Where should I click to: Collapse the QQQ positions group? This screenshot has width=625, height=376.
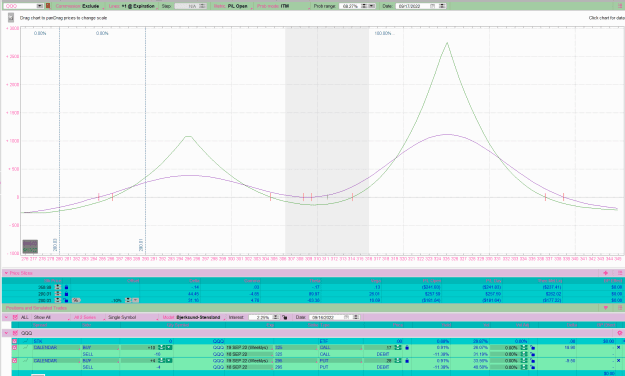click(x=6, y=333)
